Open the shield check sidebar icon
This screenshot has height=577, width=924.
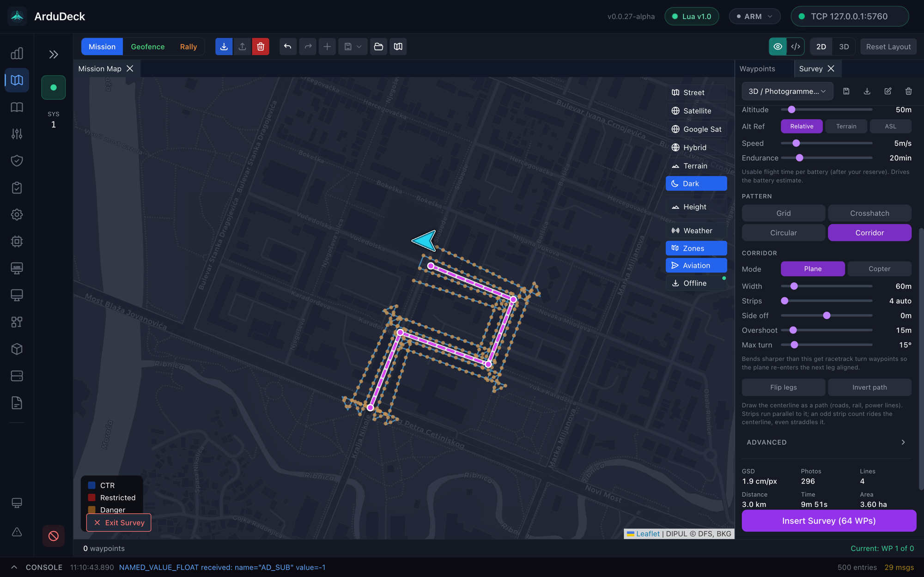pos(17,161)
